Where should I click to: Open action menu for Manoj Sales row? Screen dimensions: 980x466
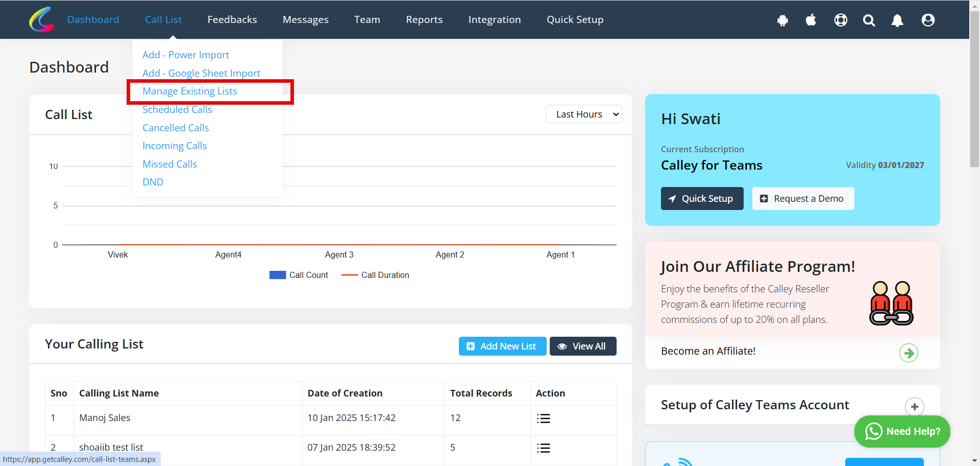[x=543, y=418]
